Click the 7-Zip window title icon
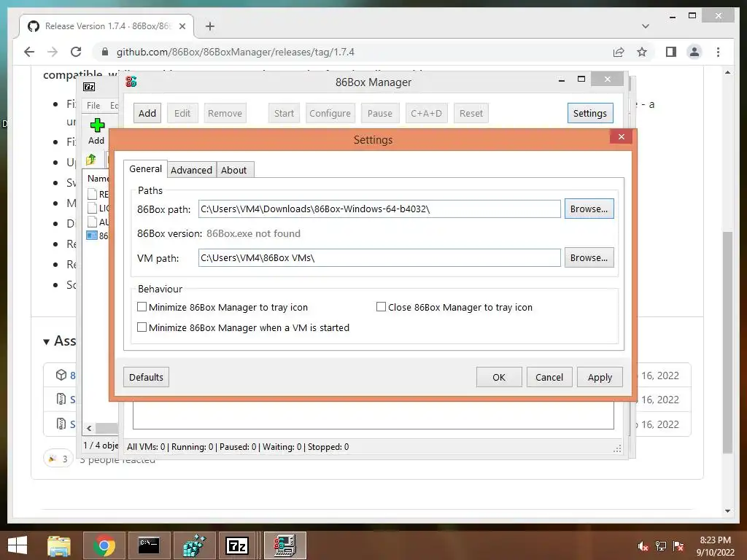 tap(89, 87)
